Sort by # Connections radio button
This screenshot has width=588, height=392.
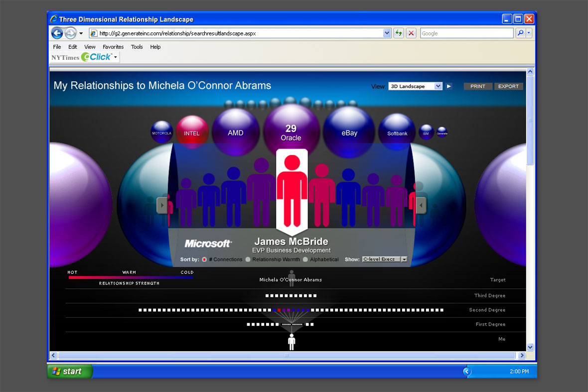coord(204,260)
